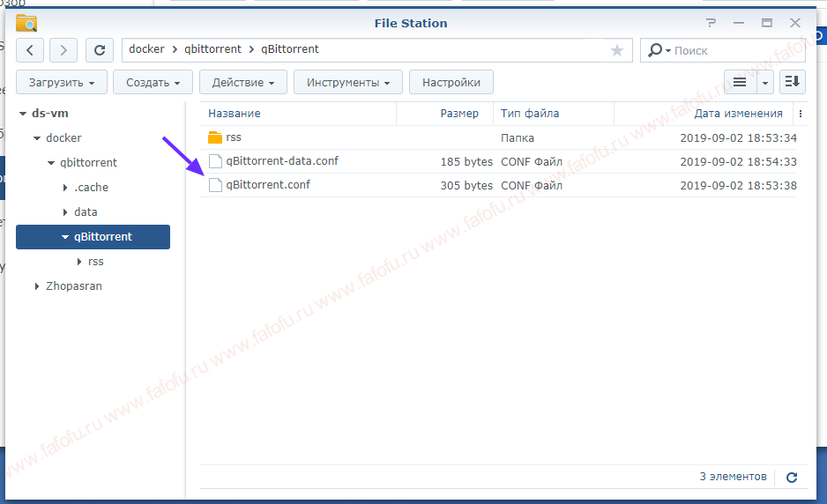827x504 pixels.
Task: Select rss subfolder in the tree
Action: tap(95, 262)
